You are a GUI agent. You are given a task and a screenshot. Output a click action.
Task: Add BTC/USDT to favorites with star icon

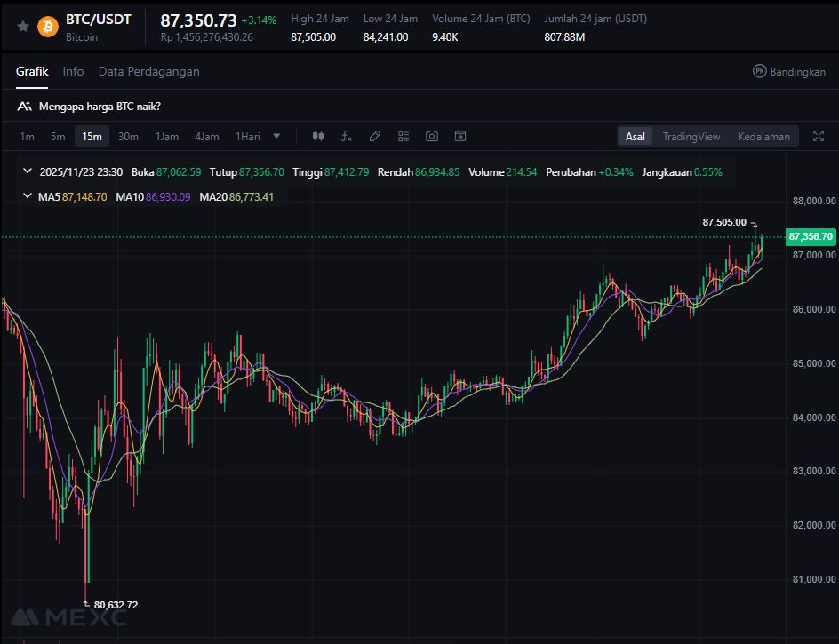click(x=23, y=27)
